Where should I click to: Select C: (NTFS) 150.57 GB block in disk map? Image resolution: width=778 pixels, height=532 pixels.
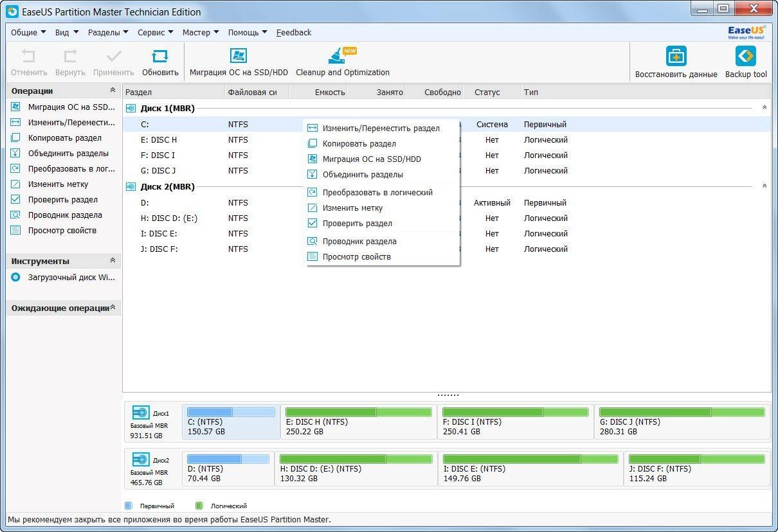coord(231,421)
